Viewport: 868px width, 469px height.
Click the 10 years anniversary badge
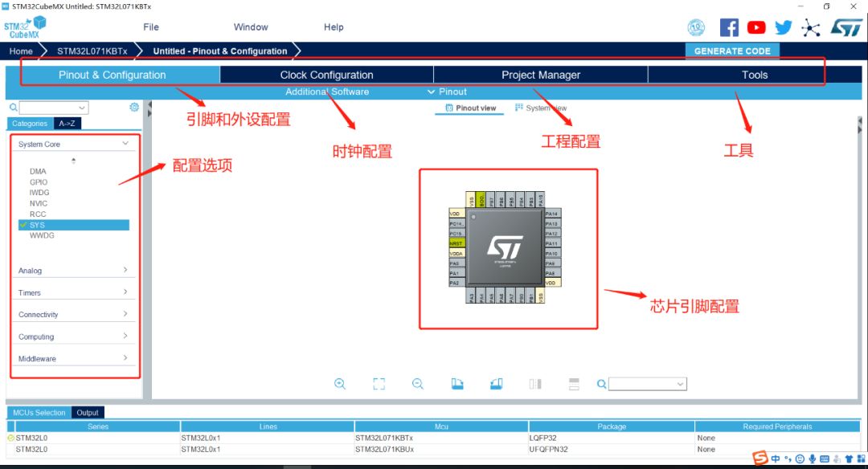[696, 27]
